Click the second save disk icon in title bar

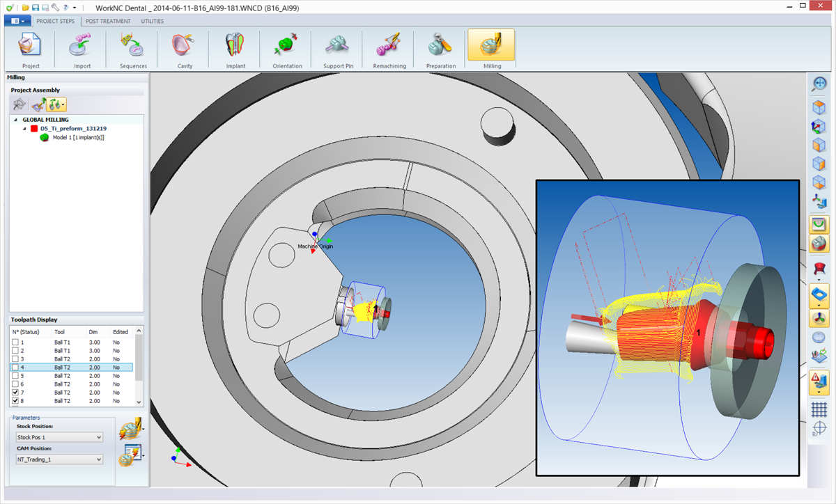click(x=45, y=7)
